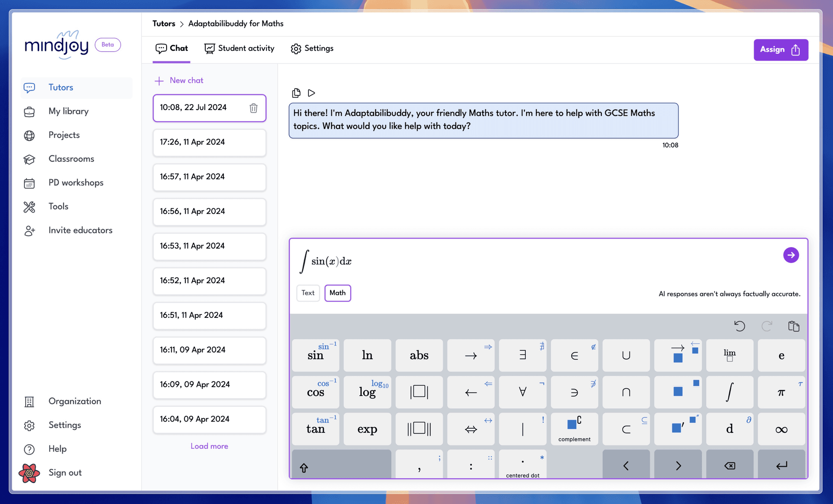Select the Chat tab

(x=172, y=49)
